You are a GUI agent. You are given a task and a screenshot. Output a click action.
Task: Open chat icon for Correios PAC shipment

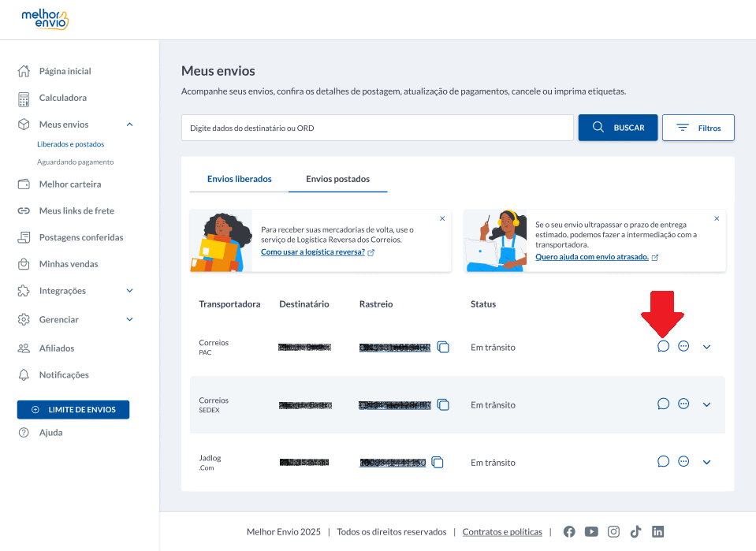tap(663, 346)
